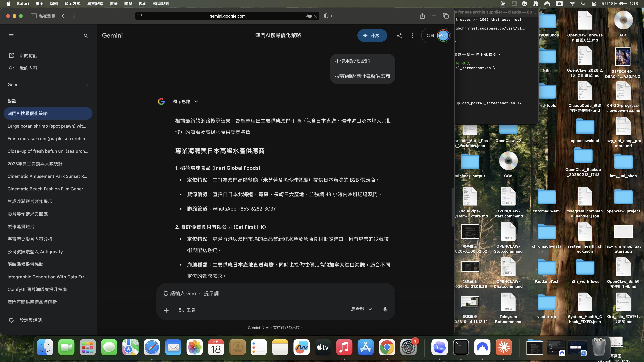Viewport: 644px width, 362px height.
Task: Open Finder from the Dock
Action: pos(45,347)
